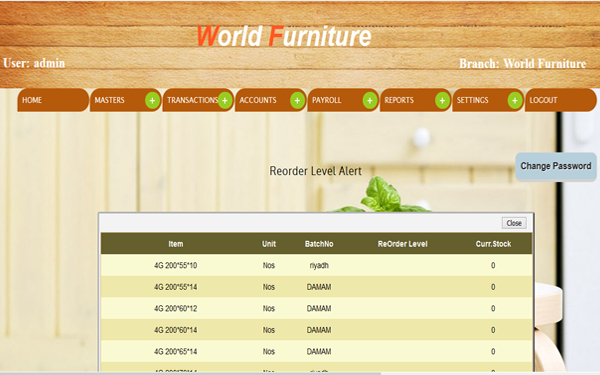Expand the Payroll menu plus icon

pyautogui.click(x=370, y=101)
